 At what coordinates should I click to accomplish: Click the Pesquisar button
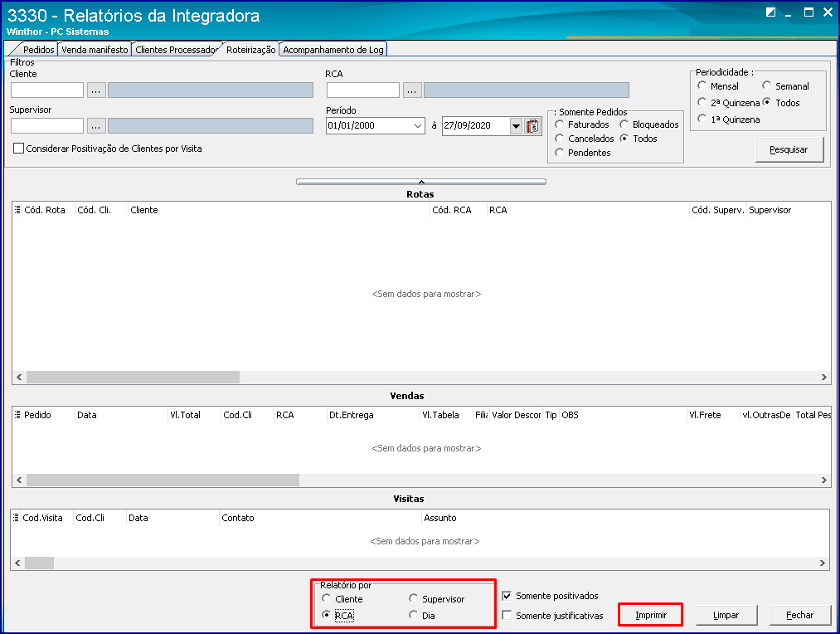[x=789, y=149]
